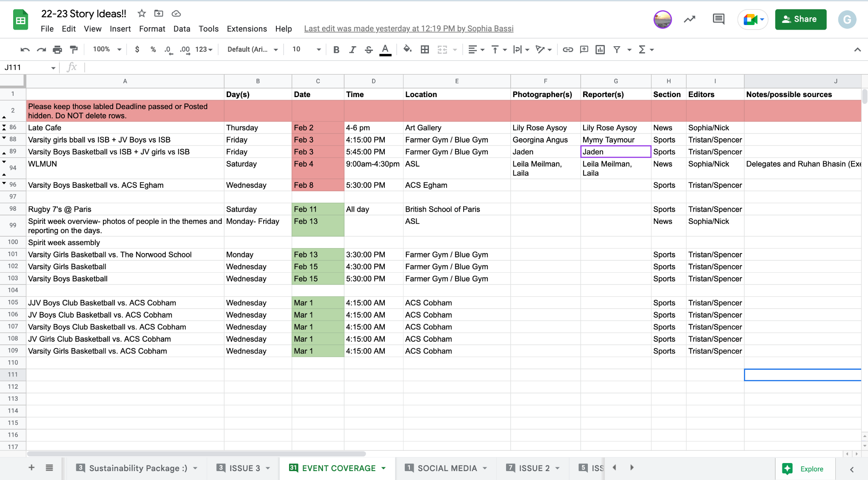This screenshot has width=868, height=480.
Task: Toggle bold formatting
Action: tap(336, 50)
